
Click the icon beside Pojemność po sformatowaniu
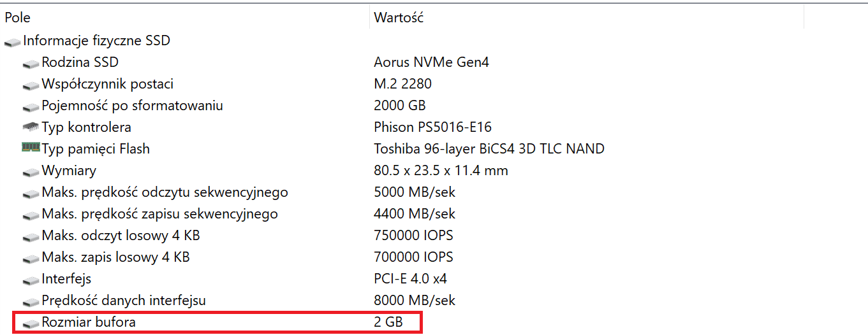click(x=31, y=107)
